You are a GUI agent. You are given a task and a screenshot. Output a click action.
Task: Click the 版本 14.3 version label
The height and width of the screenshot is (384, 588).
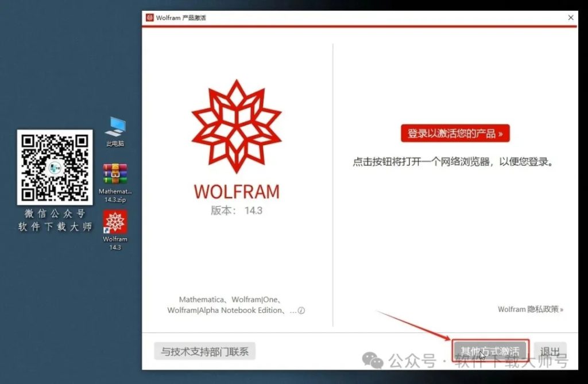point(237,210)
